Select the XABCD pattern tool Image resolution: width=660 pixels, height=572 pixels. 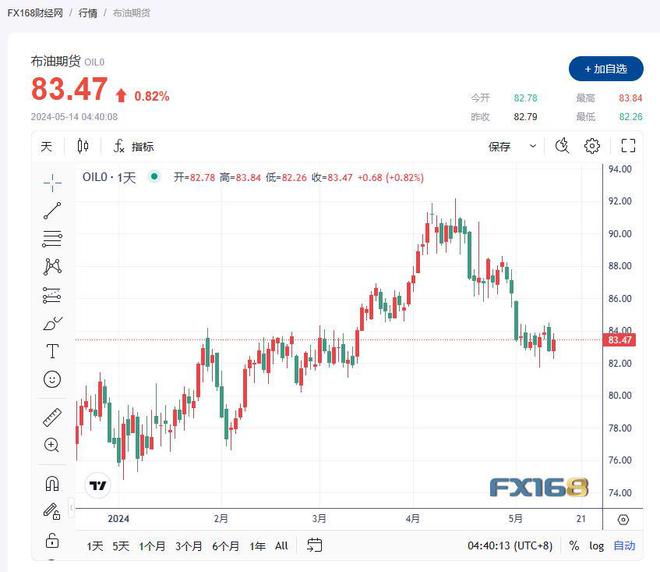52,266
